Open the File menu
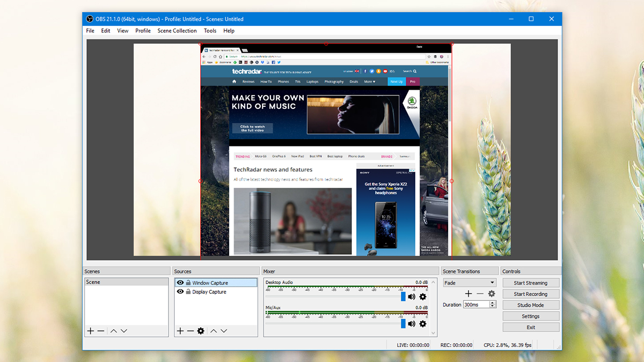The width and height of the screenshot is (644, 362). tap(90, 31)
